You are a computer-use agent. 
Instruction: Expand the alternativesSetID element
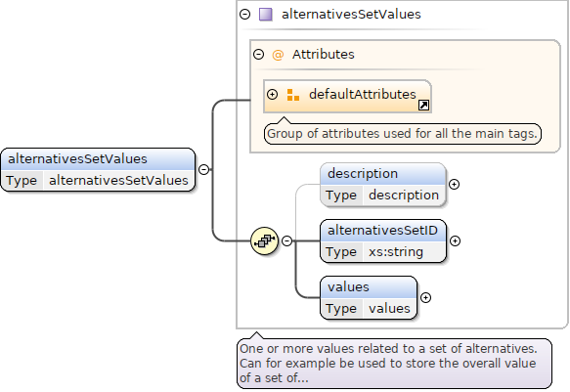(456, 240)
